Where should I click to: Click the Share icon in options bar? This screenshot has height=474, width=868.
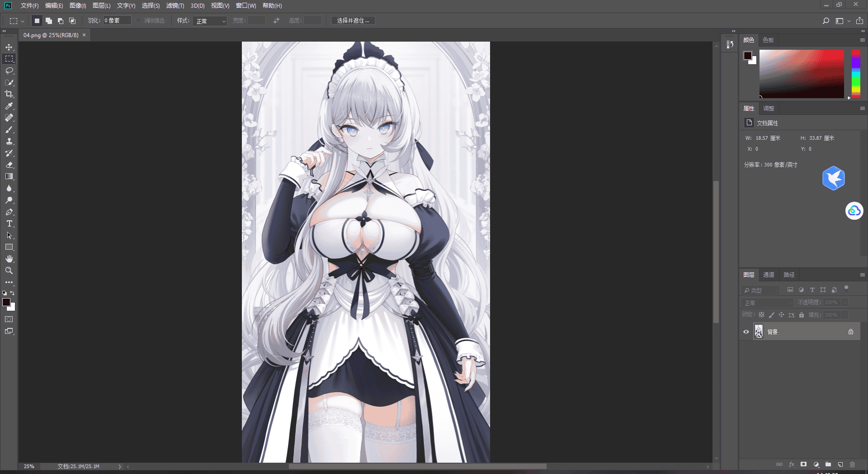pyautogui.click(x=859, y=21)
